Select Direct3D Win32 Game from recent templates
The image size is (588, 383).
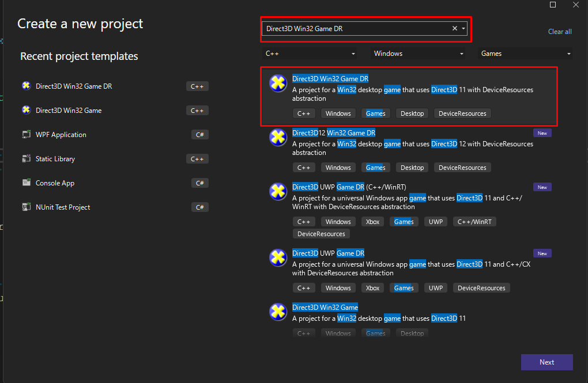pyautogui.click(x=69, y=110)
